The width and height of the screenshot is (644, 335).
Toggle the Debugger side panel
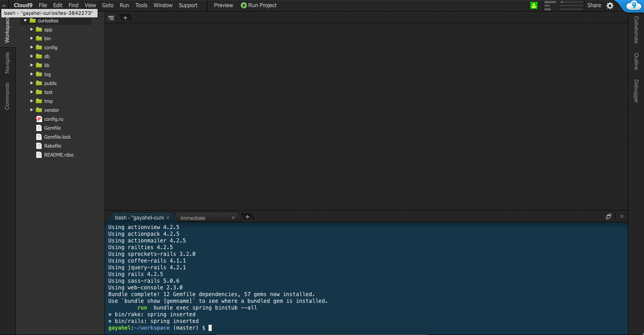pyautogui.click(x=636, y=91)
